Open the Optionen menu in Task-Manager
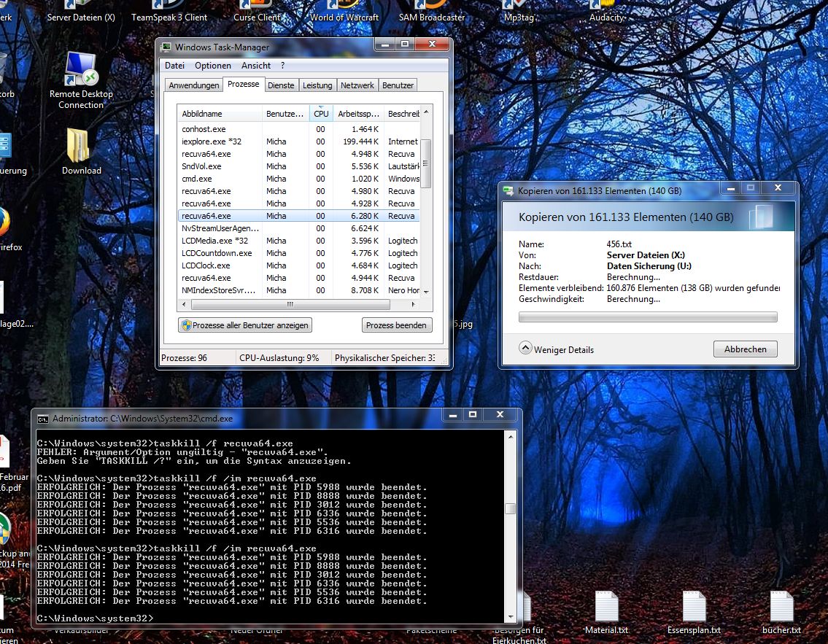The height and width of the screenshot is (644, 828). (212, 66)
